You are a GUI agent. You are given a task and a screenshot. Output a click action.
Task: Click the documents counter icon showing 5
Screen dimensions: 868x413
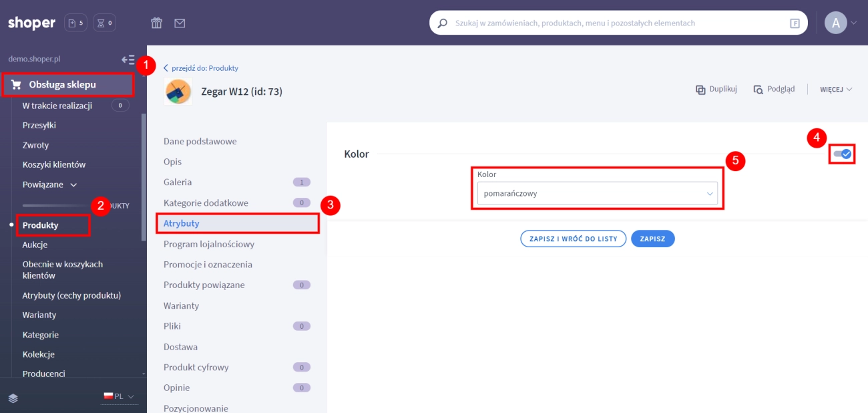click(75, 23)
